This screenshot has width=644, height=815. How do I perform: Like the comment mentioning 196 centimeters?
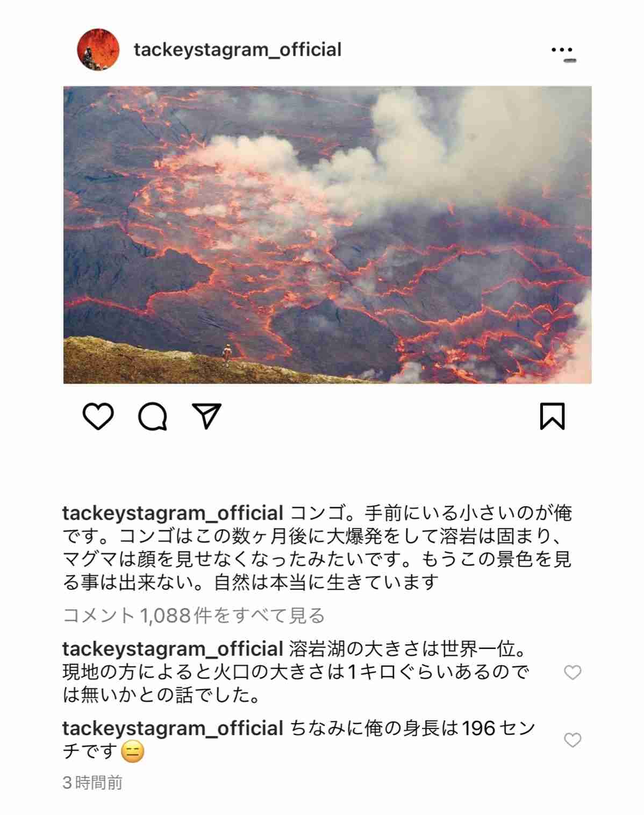[573, 740]
